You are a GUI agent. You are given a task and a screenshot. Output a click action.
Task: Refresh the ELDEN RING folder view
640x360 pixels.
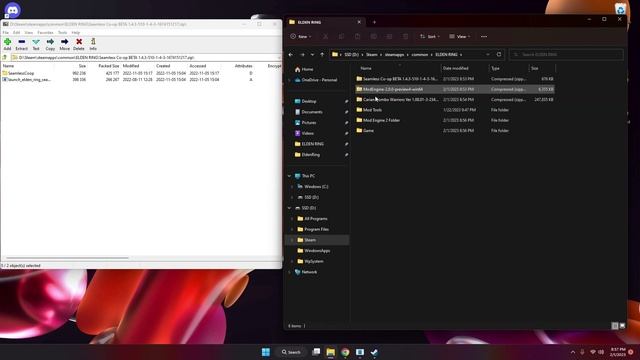pyautogui.click(x=499, y=54)
